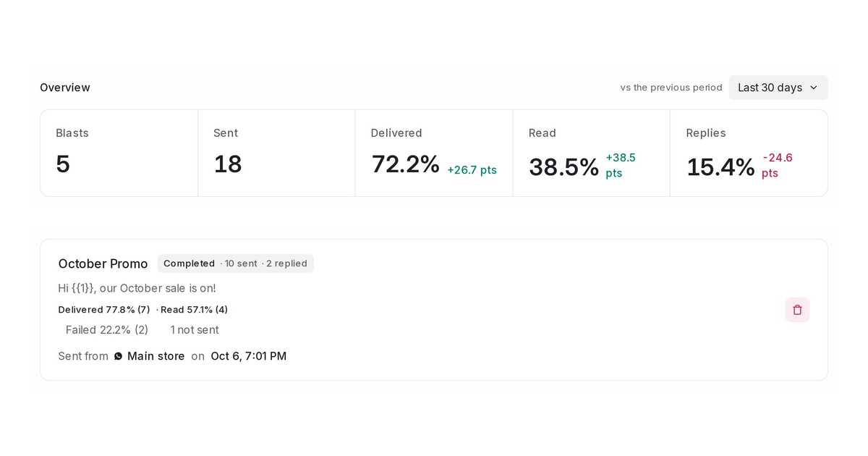Viewport: 868px width, 456px height.
Task: Open the October Promo blast title
Action: point(103,263)
